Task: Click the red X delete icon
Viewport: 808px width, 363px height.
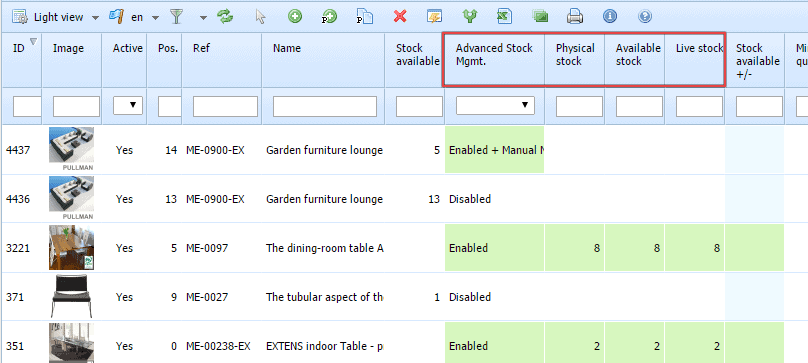Action: pos(400,17)
